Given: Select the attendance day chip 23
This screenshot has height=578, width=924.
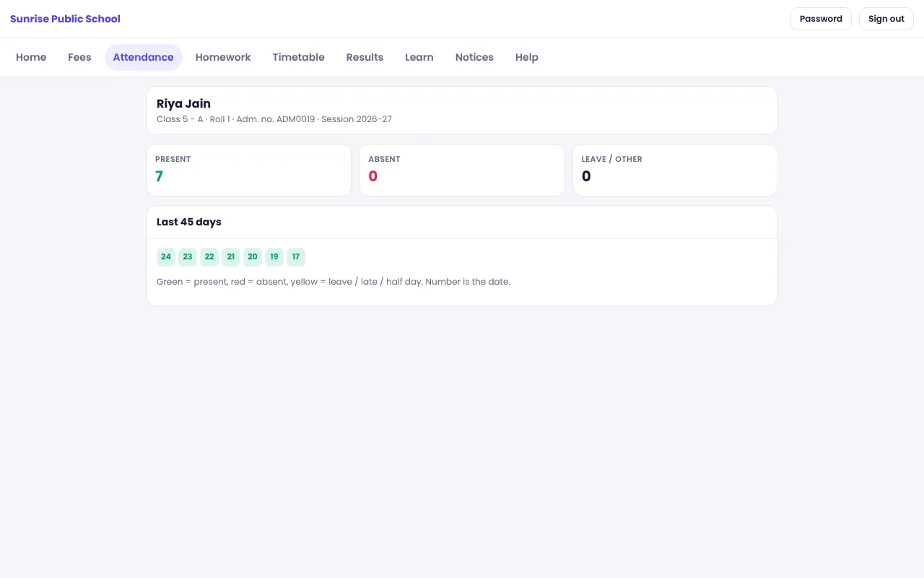Looking at the screenshot, I should point(188,256).
